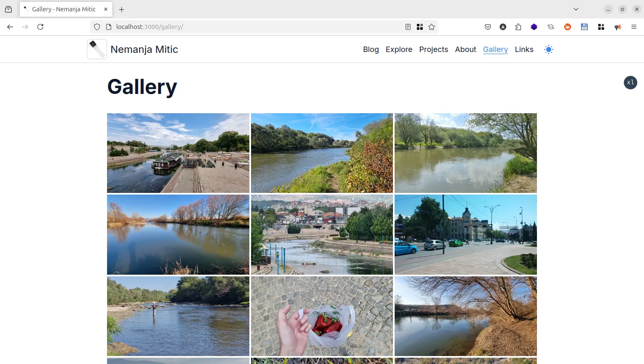Click the Nemanja Mitic home link
644x364 pixels.
144,49
